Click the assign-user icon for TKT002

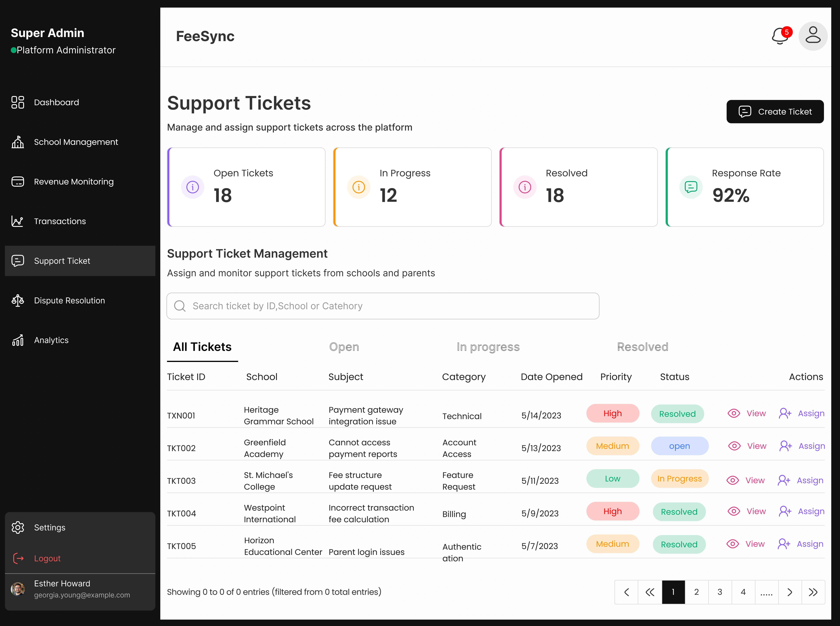(785, 446)
